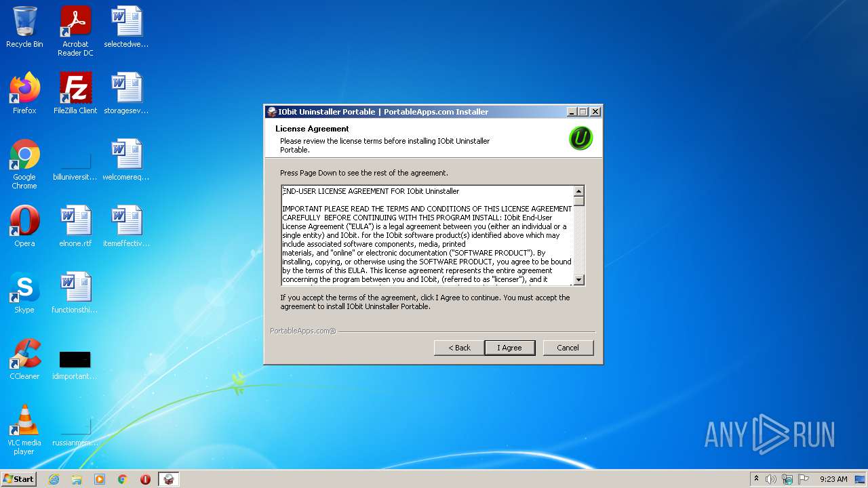Image resolution: width=868 pixels, height=488 pixels.
Task: Launch Firefox from the desktop
Action: tap(24, 94)
